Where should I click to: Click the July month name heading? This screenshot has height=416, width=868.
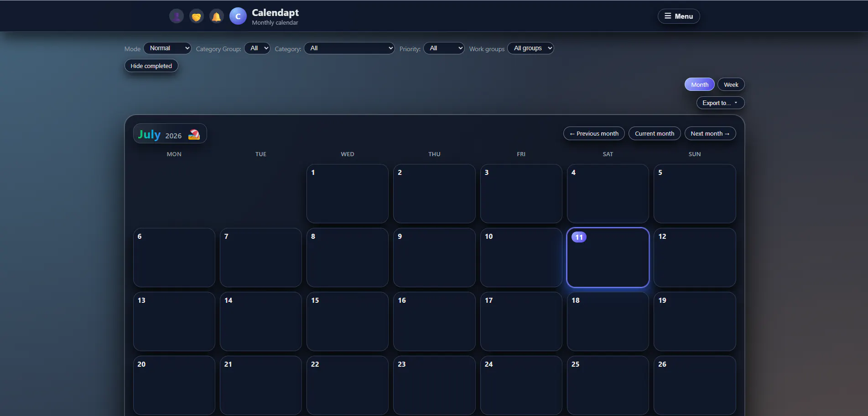(x=149, y=134)
